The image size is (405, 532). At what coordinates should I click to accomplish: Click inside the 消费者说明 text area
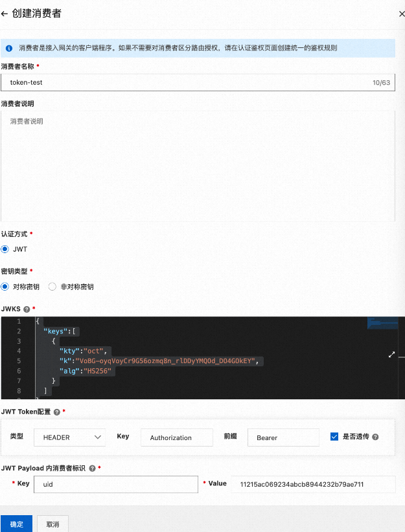point(198,166)
